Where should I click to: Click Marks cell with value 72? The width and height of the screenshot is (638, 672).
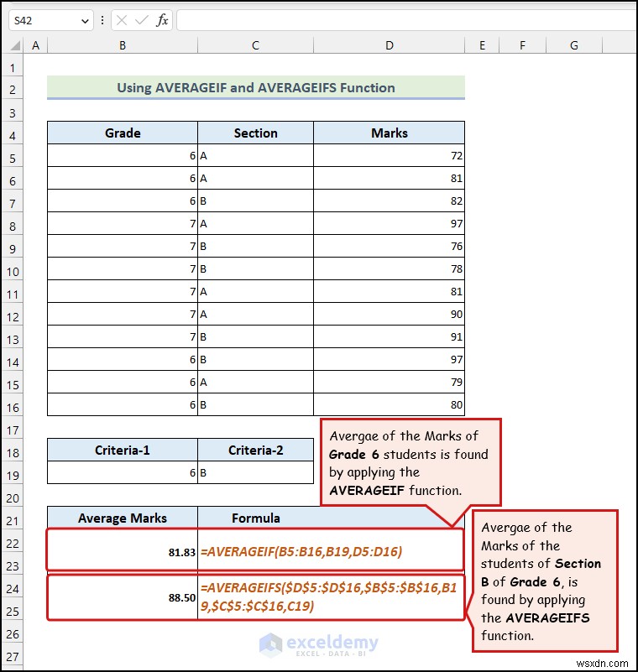tap(389, 155)
